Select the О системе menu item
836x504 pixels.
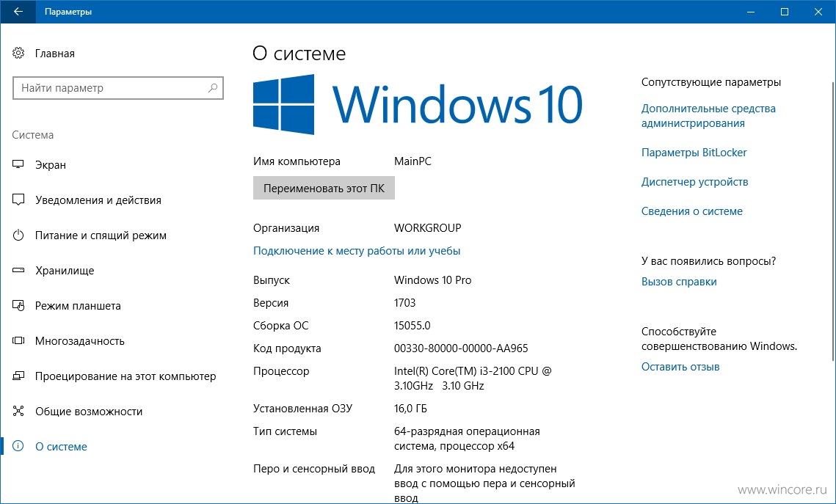pos(61,447)
